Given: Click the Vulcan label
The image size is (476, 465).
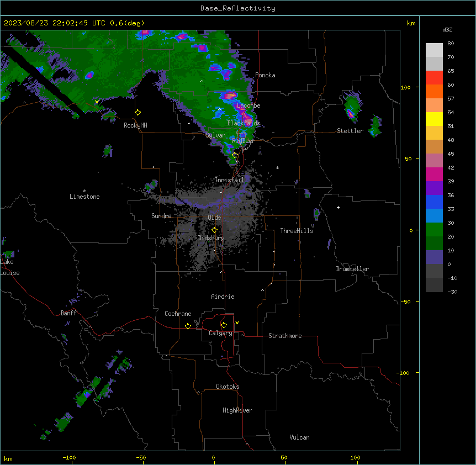Looking at the screenshot, I should click(299, 437).
